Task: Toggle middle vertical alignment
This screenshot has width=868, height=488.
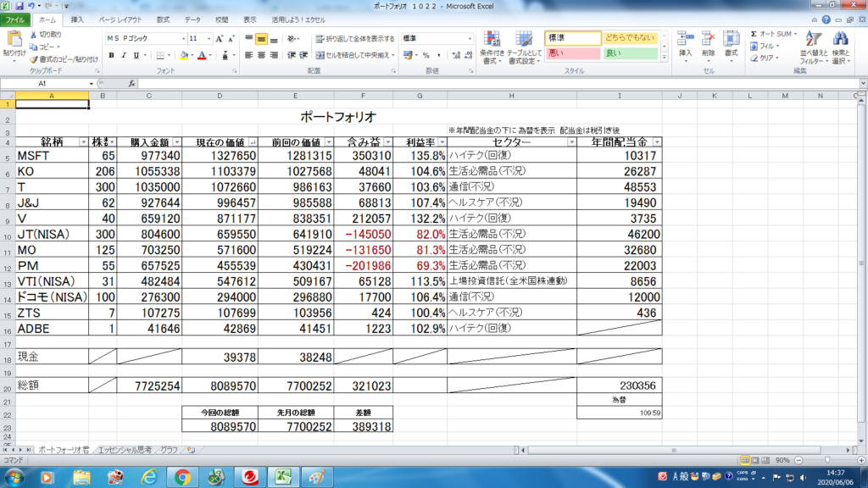Action: coord(261,39)
